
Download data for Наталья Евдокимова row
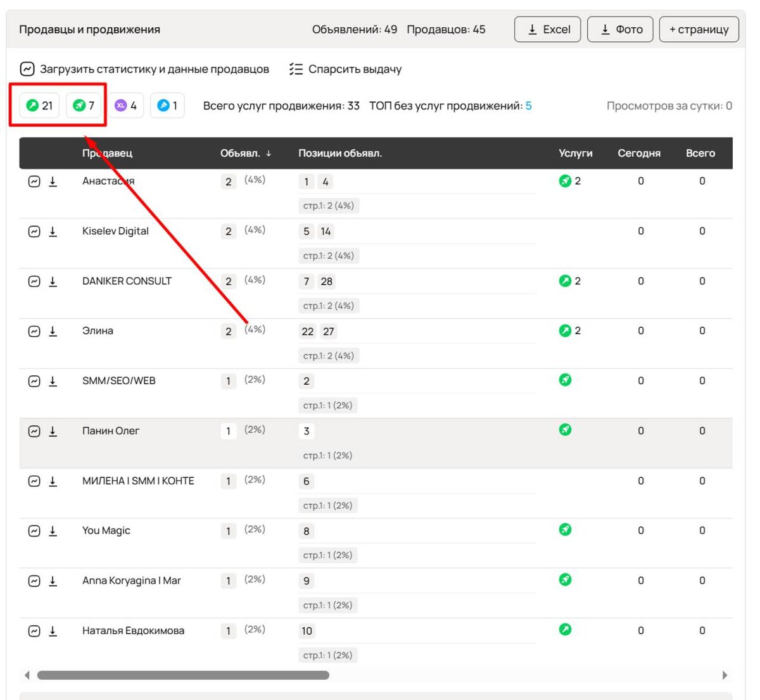coord(53,632)
